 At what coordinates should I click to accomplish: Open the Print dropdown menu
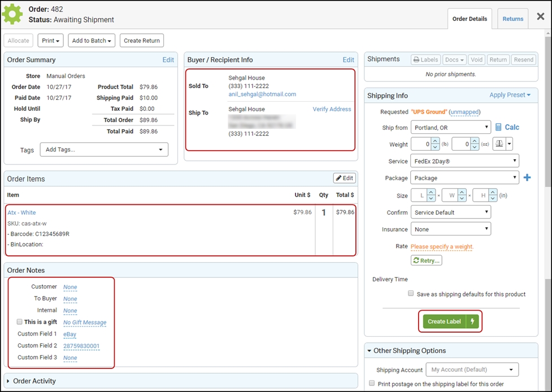tap(50, 41)
